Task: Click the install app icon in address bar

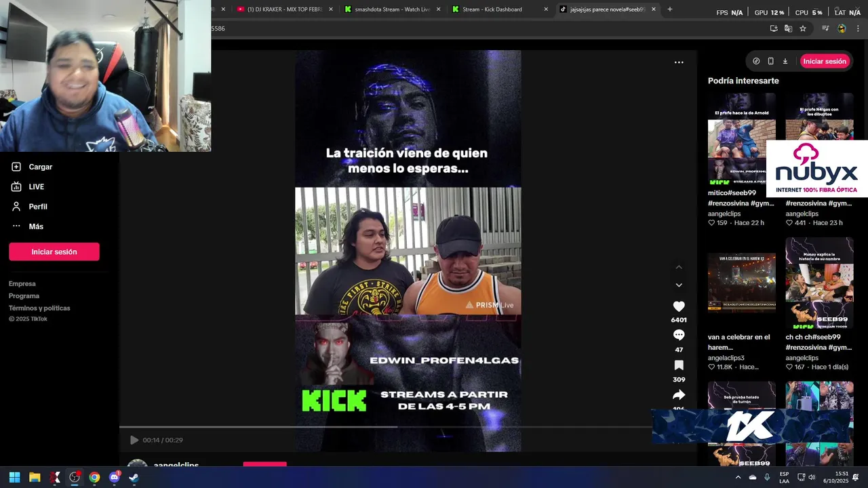Action: click(x=774, y=28)
